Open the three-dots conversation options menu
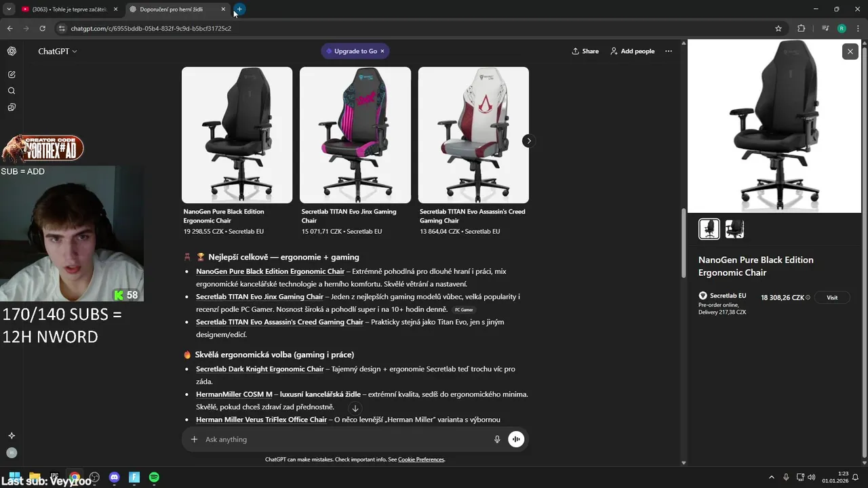The width and height of the screenshot is (868, 488). coord(669,52)
